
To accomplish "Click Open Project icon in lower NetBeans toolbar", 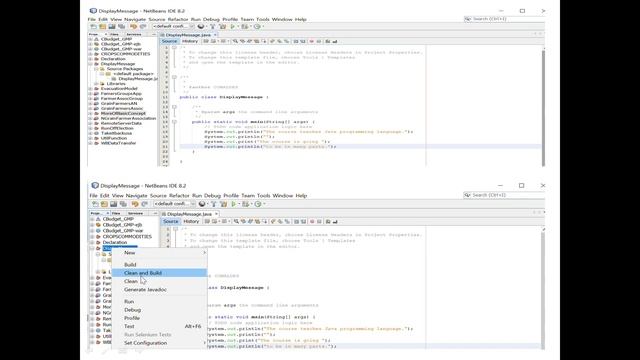I will click(113, 204).
